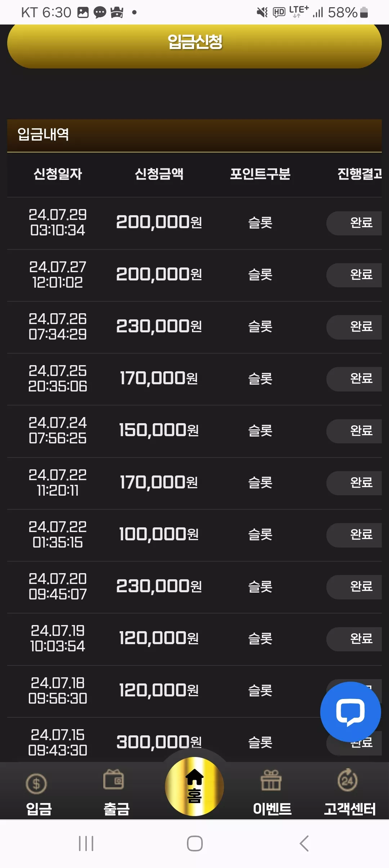Open the 고객센터 24-hour icon
The image size is (389, 868).
(x=348, y=780)
